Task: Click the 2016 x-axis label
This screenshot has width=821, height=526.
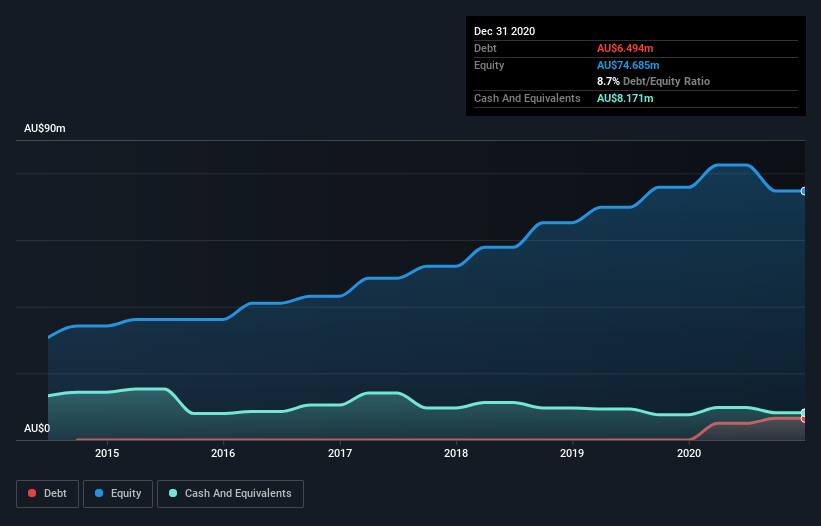Action: [223, 453]
